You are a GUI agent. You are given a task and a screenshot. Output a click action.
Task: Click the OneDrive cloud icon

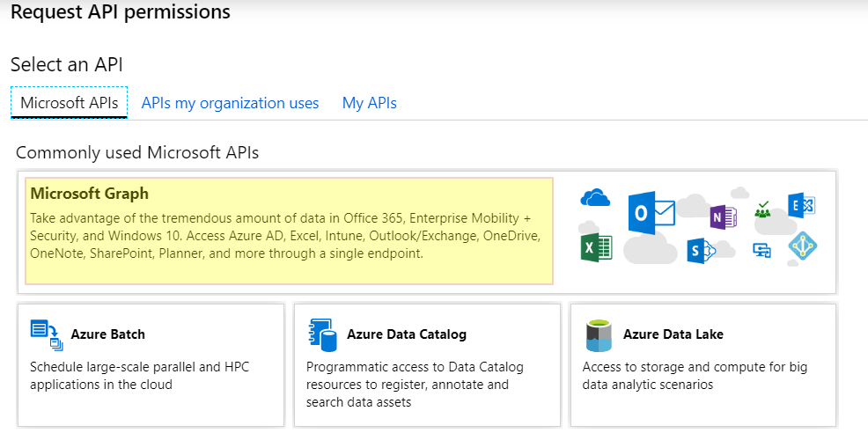(x=595, y=198)
